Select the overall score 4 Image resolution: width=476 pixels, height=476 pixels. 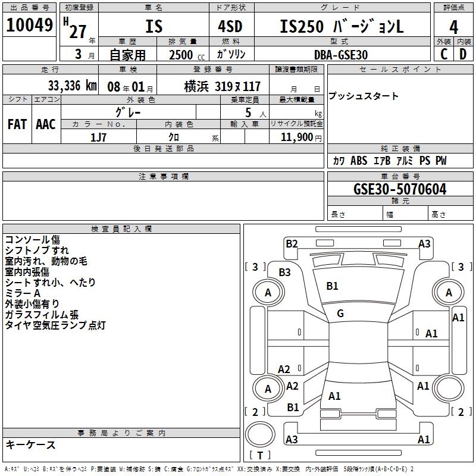(x=453, y=27)
